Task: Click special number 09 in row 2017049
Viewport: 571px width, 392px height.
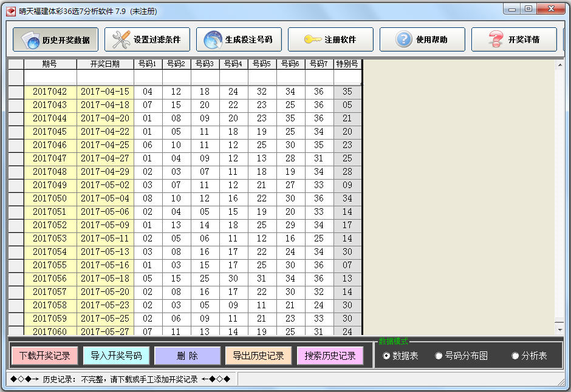Action: tap(347, 185)
